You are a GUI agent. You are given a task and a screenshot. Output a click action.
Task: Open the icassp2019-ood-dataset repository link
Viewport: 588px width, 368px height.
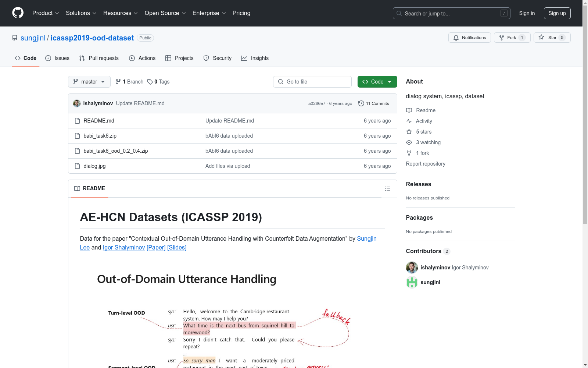coord(92,38)
